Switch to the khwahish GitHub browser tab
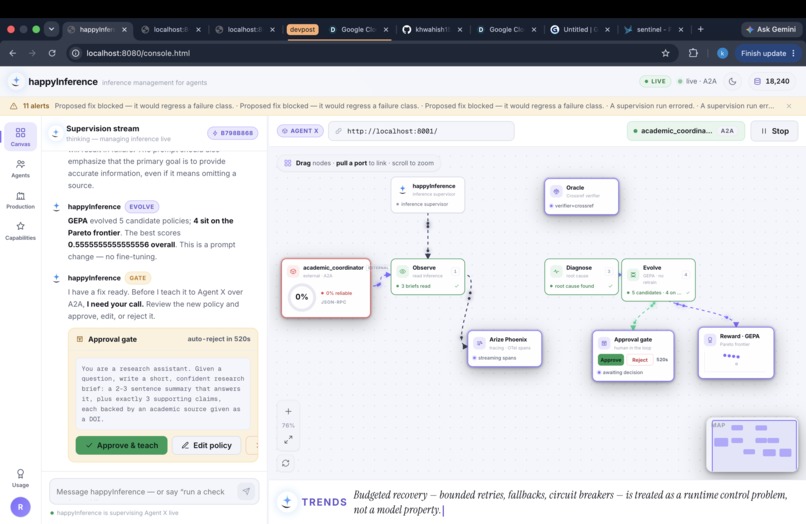Viewport: 806px width, 524px height. pos(432,29)
